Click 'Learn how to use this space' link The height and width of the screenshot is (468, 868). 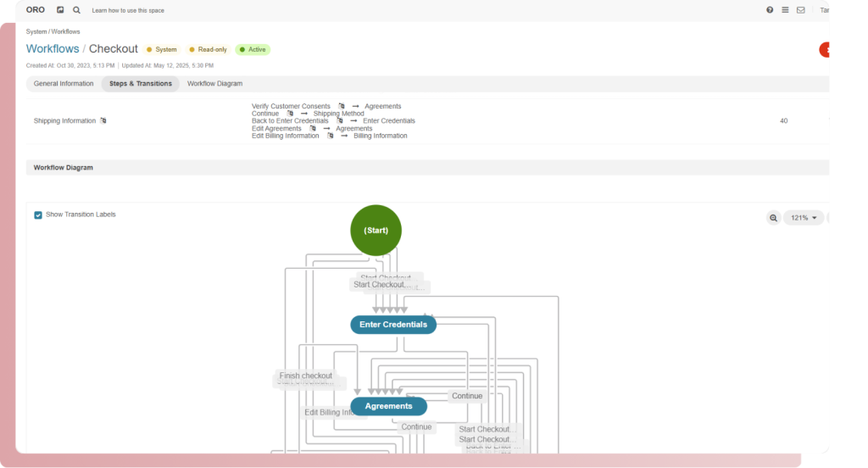pos(128,11)
